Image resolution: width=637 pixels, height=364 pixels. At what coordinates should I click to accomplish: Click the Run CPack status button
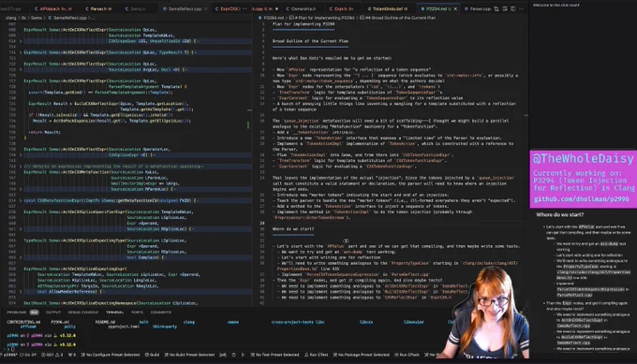(407, 355)
